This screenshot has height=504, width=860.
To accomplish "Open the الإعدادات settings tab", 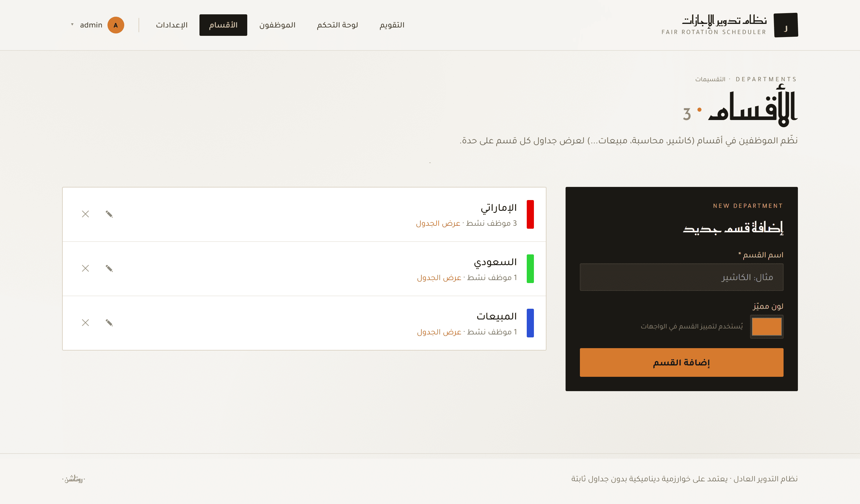I will pyautogui.click(x=172, y=25).
